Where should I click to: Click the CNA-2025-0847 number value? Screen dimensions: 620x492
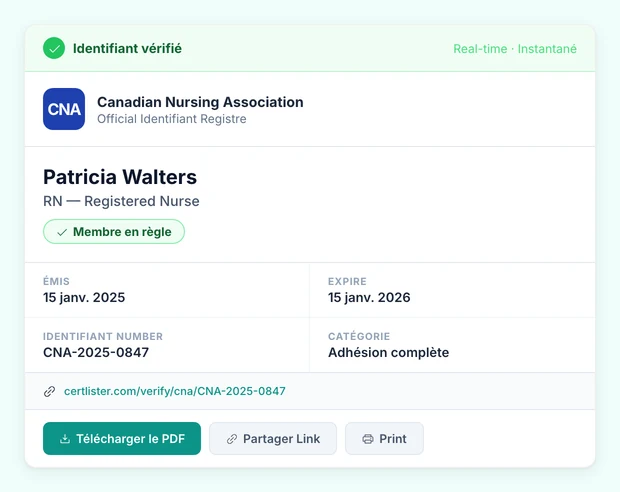(x=96, y=352)
